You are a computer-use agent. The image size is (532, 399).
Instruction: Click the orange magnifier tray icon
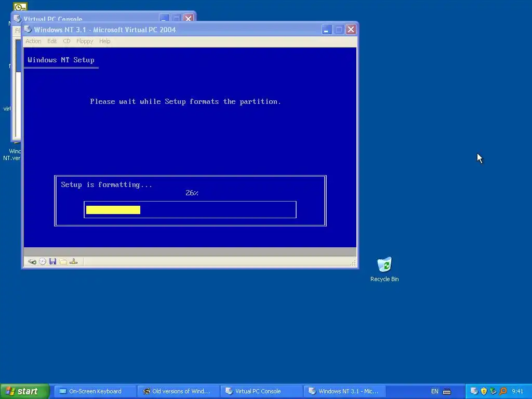(503, 391)
